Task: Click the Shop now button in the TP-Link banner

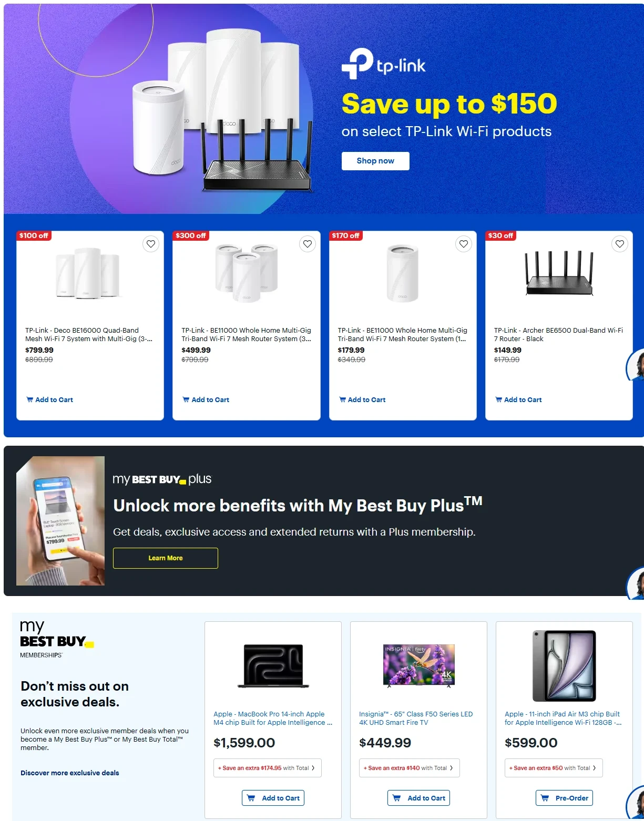Action: click(x=375, y=161)
